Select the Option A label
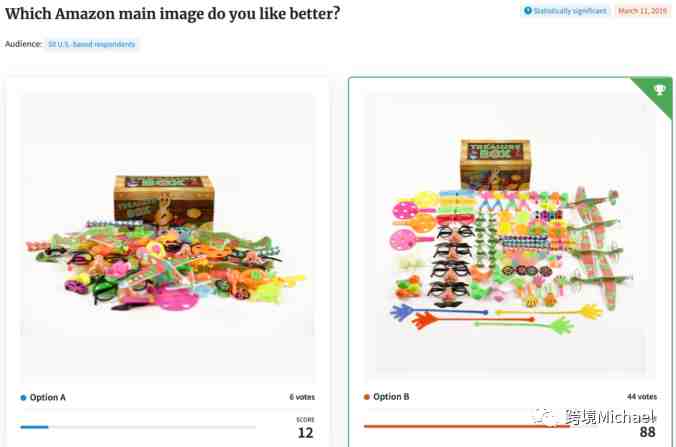Image resolution: width=676 pixels, height=447 pixels. pyautogui.click(x=47, y=397)
